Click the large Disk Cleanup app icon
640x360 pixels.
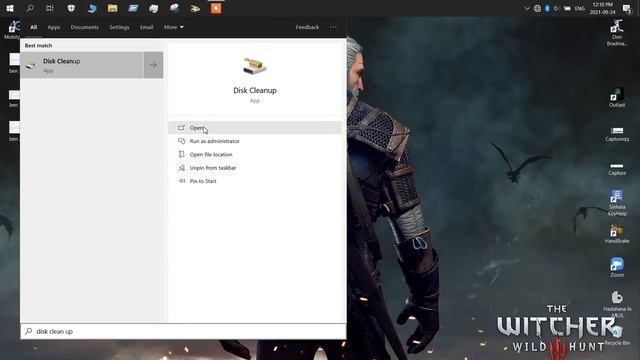[255, 67]
